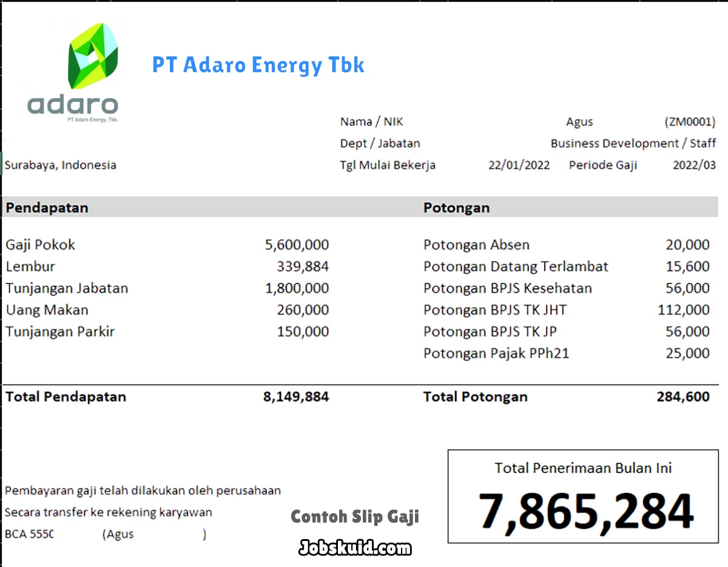Select the Periode Gaji value 2022/03
Screen dimensions: 728x567
pyautogui.click(x=694, y=165)
